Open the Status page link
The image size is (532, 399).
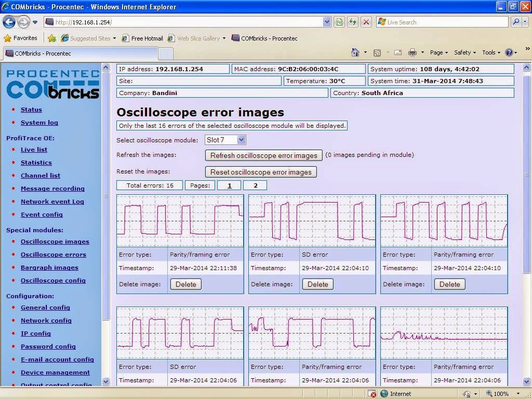tap(31, 110)
